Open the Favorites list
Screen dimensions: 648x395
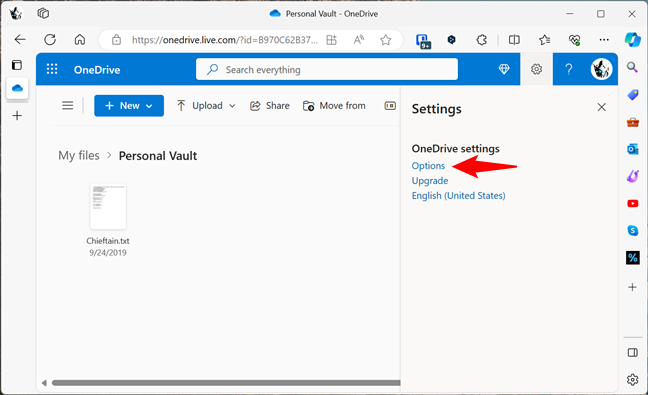[x=544, y=40]
